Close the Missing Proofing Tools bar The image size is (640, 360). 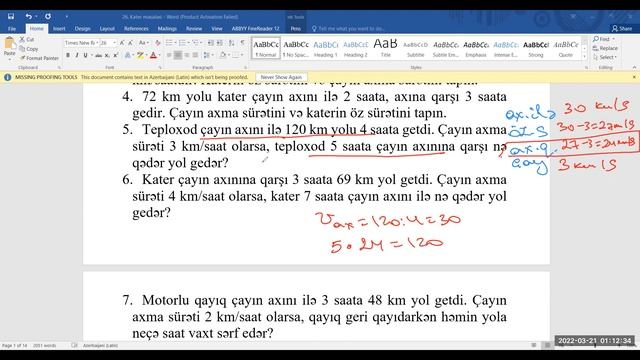[x=634, y=77]
